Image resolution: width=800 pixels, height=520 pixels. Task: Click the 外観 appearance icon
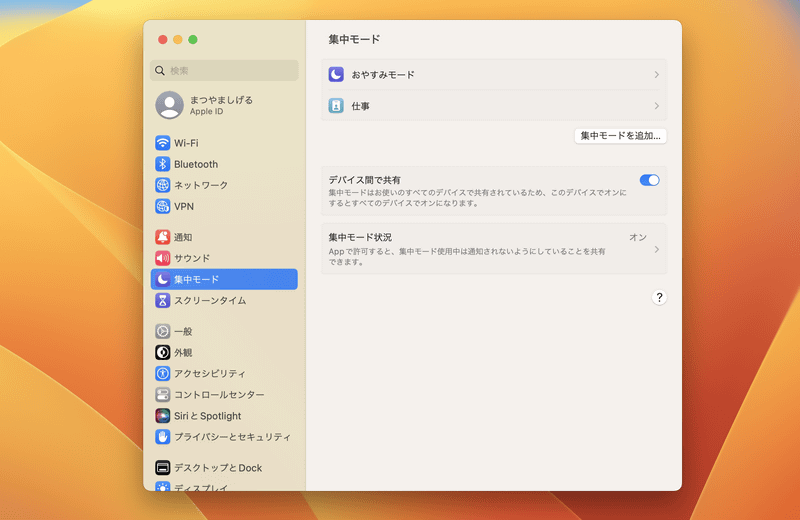(162, 352)
